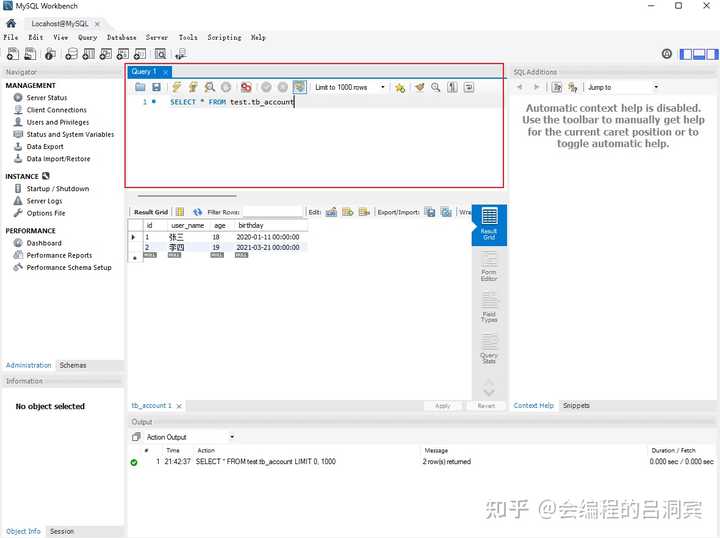Refresh the result grid data icon

point(197,212)
